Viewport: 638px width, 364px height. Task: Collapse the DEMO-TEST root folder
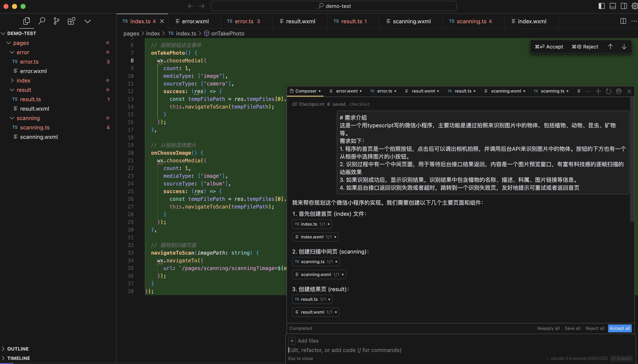[x=3, y=33]
